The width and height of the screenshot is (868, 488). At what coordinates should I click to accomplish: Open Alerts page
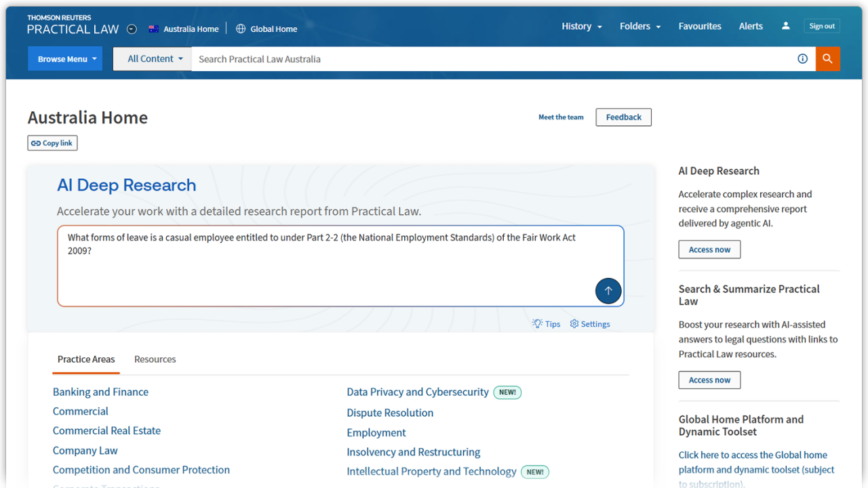click(x=751, y=26)
